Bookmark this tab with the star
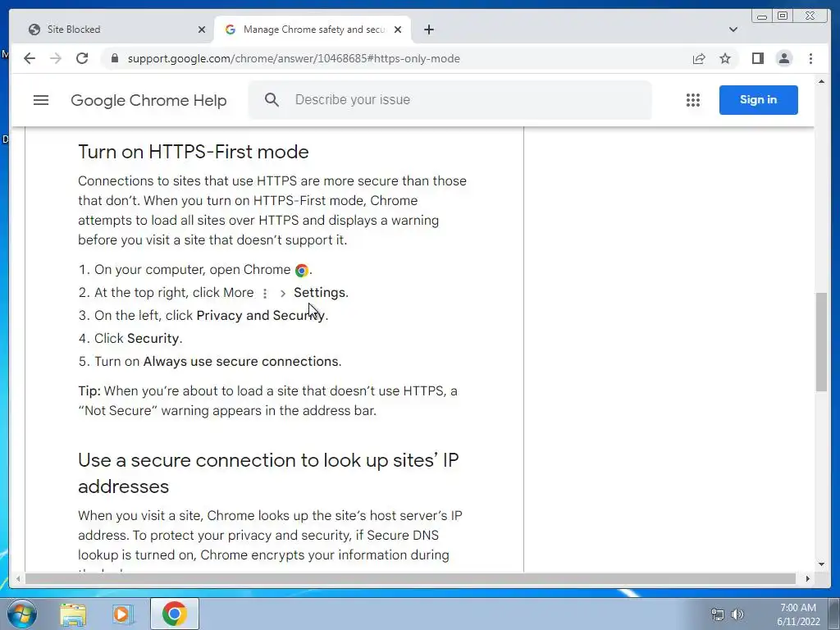This screenshot has width=840, height=630. (725, 58)
